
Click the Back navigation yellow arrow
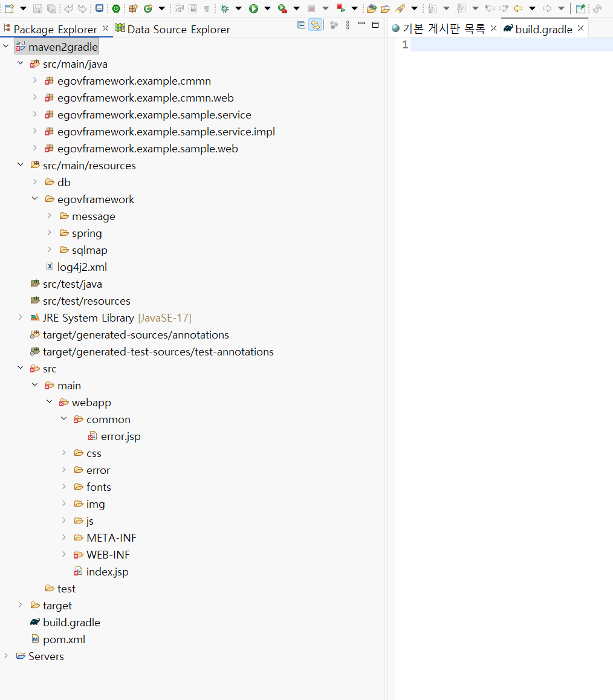pyautogui.click(x=517, y=8)
